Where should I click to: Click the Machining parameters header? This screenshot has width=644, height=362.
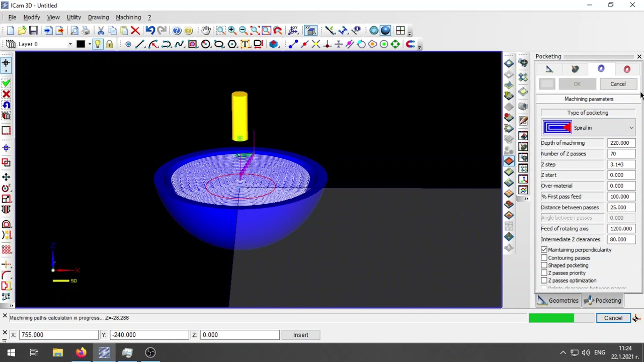589,99
